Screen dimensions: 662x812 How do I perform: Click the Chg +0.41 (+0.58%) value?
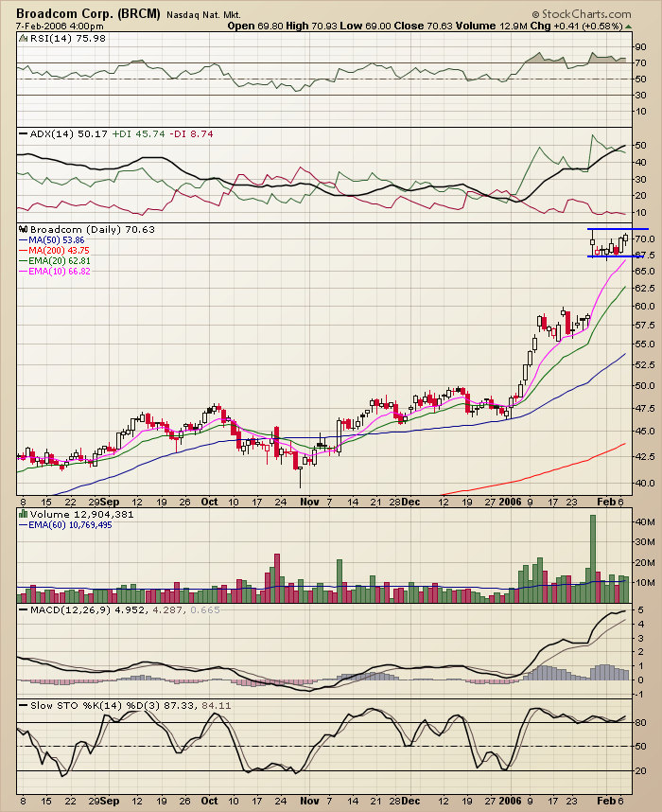577,26
